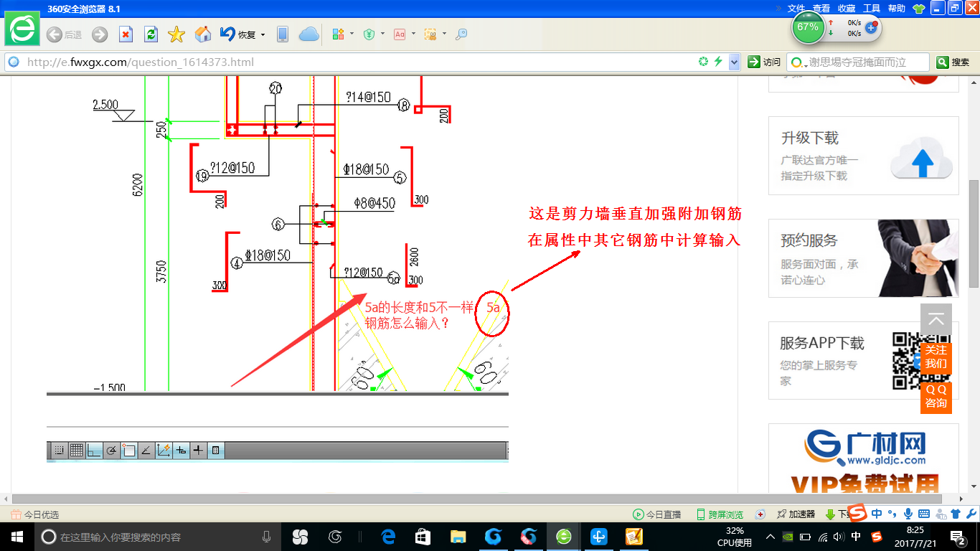Click the 服务APP下载 card

point(864,360)
